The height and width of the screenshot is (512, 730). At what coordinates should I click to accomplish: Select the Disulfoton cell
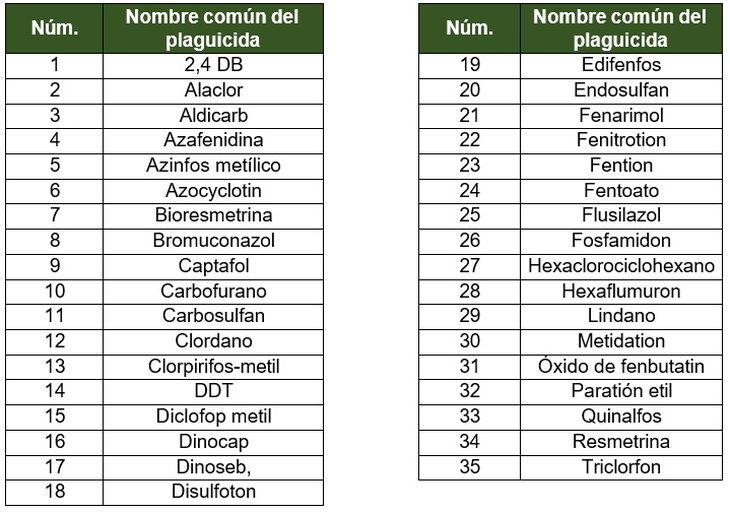coord(213,491)
